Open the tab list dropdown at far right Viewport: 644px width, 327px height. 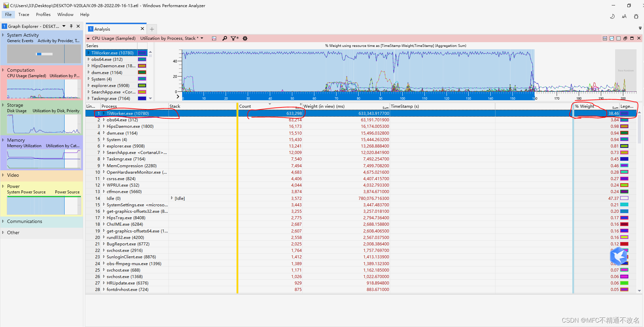pyautogui.click(x=640, y=28)
